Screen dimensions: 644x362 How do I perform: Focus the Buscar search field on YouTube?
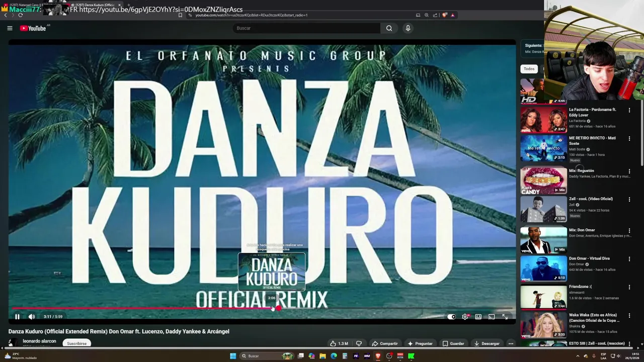point(307,28)
